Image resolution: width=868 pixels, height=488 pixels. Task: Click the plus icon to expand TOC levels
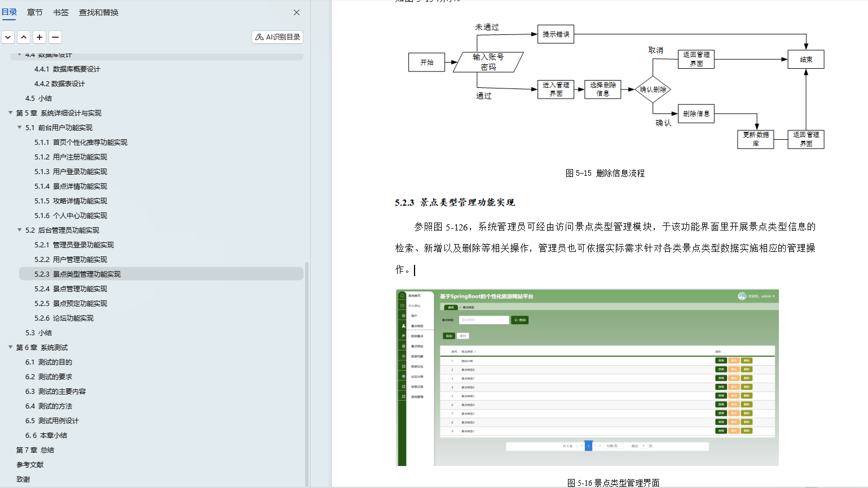pos(39,37)
